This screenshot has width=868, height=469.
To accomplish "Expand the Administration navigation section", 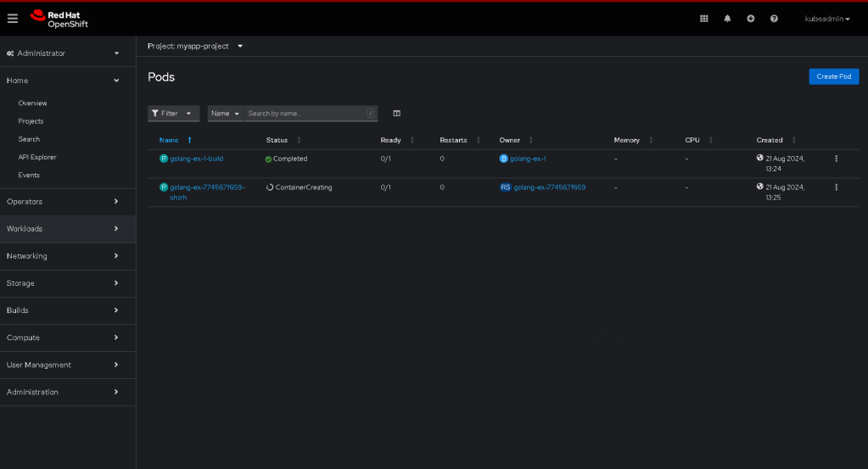I will pyautogui.click(x=68, y=392).
